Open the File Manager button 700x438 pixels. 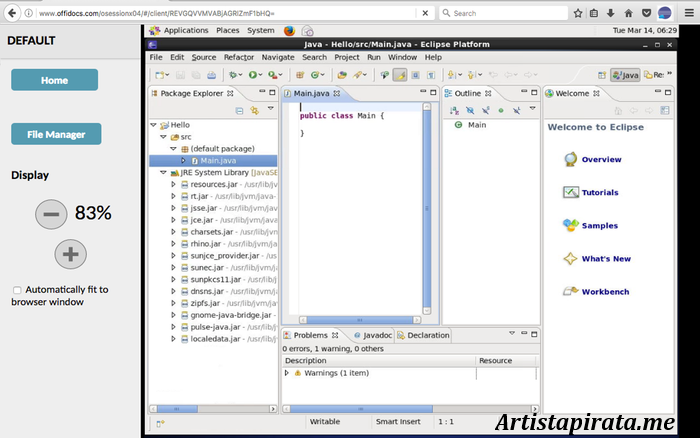[x=56, y=134]
